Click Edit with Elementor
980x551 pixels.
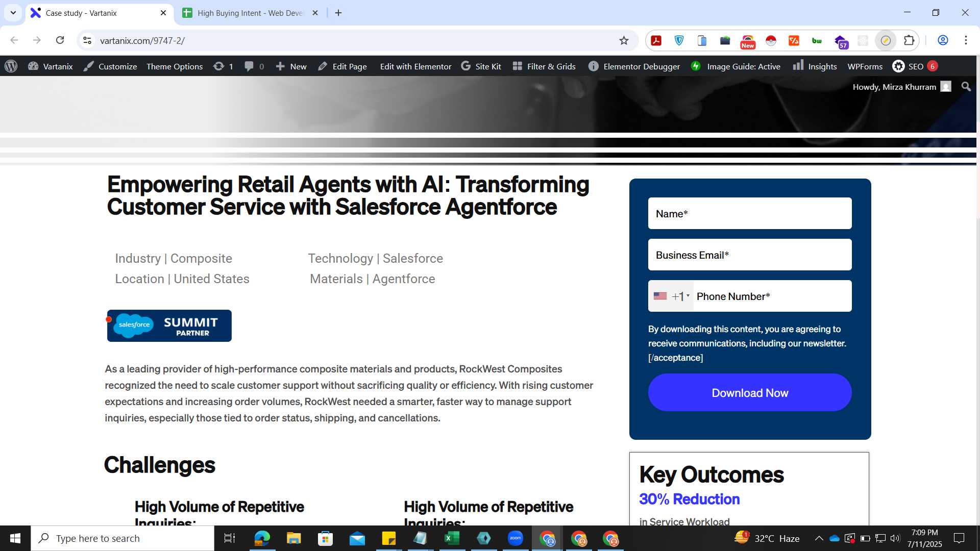[x=415, y=66]
